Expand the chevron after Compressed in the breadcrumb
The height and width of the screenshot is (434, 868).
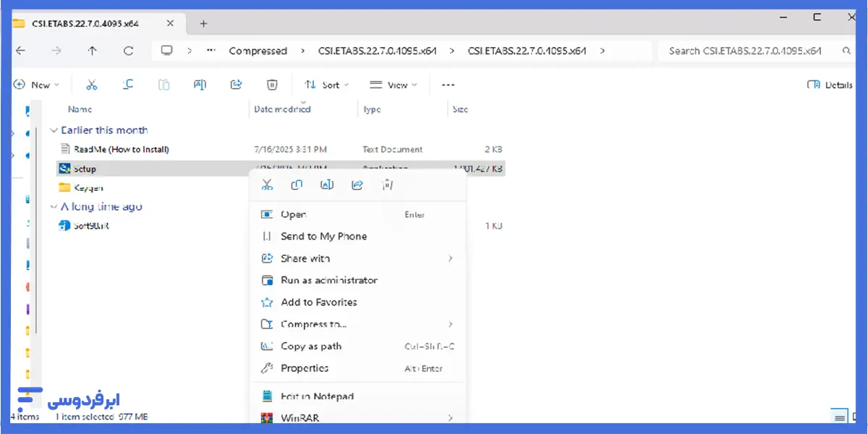(x=302, y=51)
